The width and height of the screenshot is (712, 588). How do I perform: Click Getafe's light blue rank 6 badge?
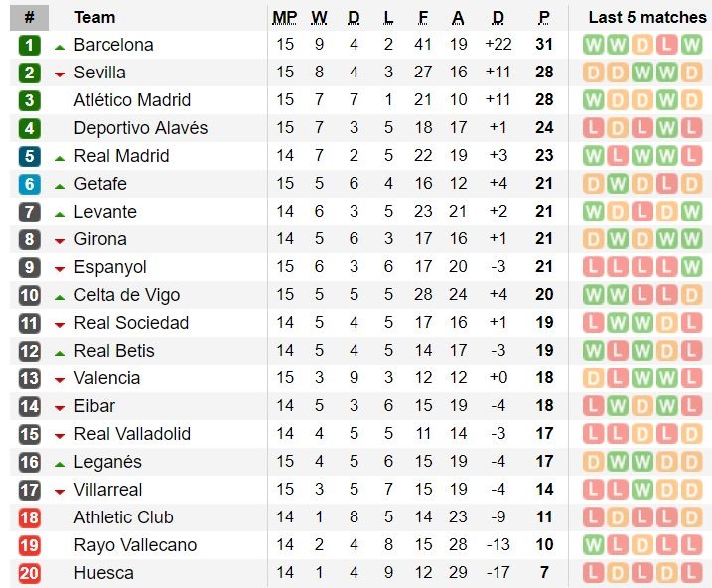pyautogui.click(x=30, y=184)
